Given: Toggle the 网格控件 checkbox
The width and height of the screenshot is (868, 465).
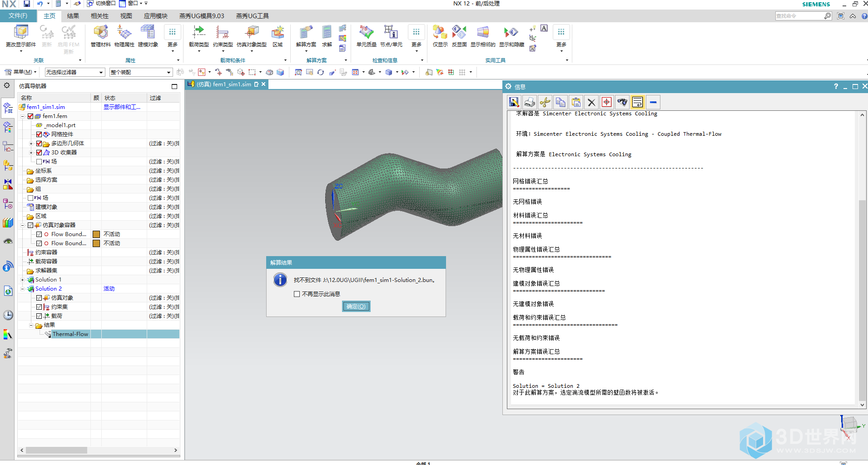Looking at the screenshot, I should 39,134.
